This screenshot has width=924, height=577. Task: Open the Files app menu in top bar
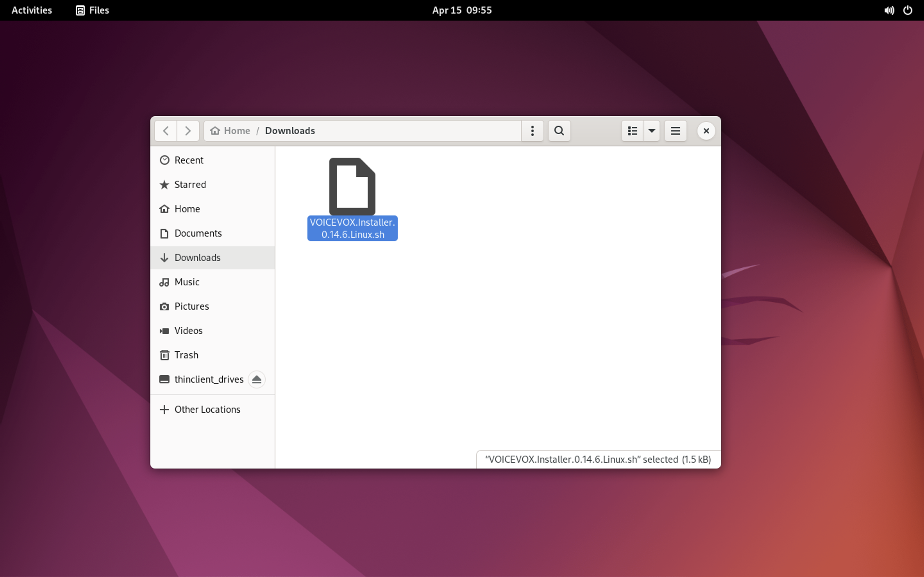coord(92,10)
